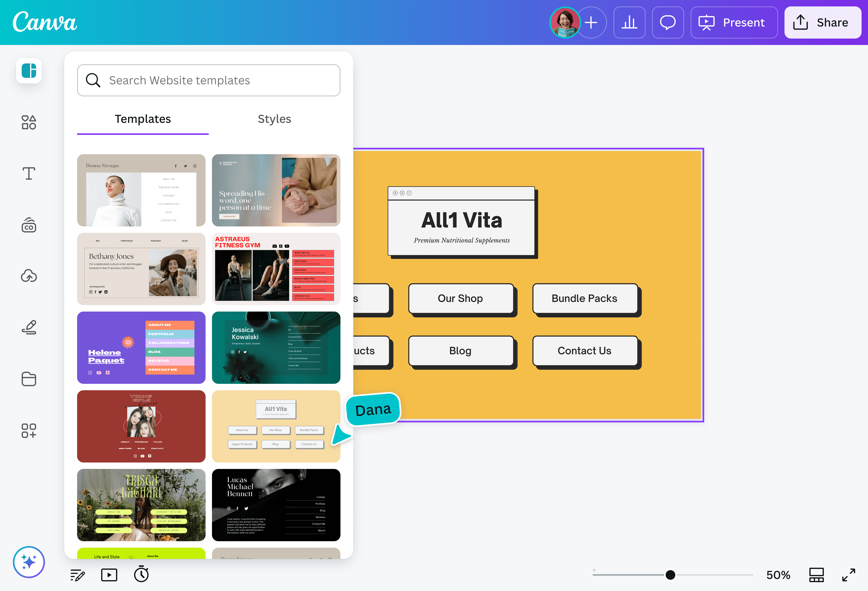The width and height of the screenshot is (868, 591).
Task: Select the Draw tool
Action: [29, 327]
